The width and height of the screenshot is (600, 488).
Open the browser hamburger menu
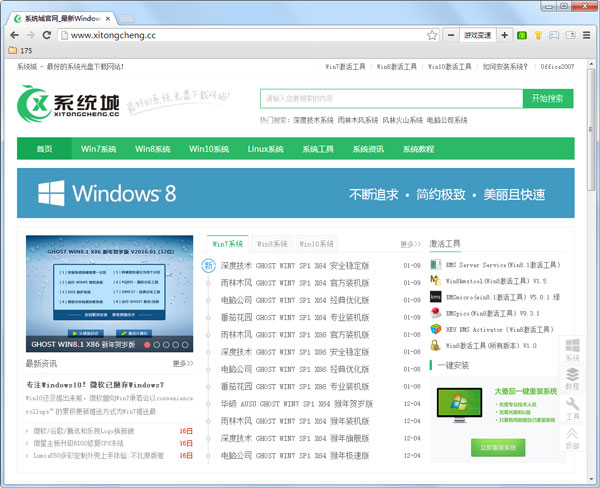pos(586,35)
